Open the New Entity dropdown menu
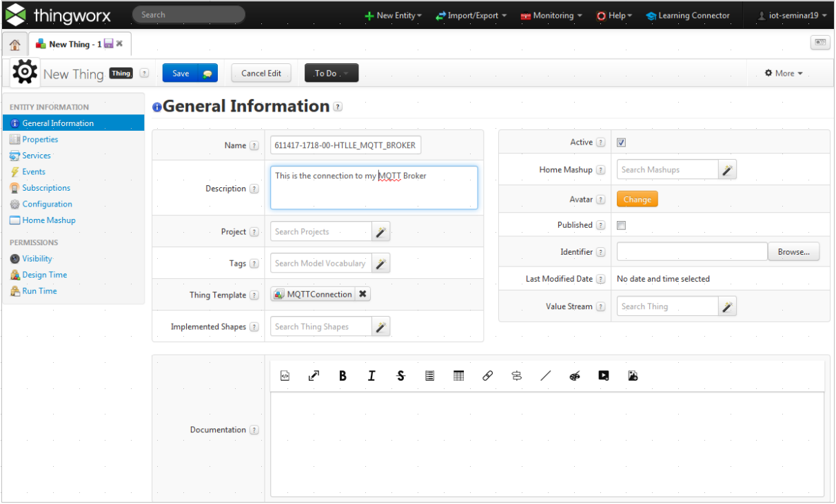The image size is (836, 504). point(394,15)
